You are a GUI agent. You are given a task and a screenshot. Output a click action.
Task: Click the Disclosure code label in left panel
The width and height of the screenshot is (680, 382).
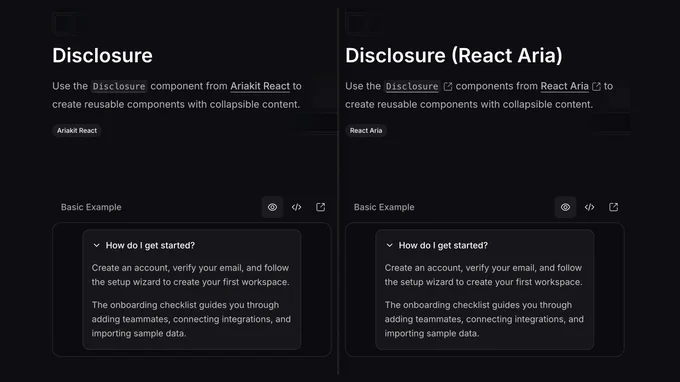coord(119,86)
